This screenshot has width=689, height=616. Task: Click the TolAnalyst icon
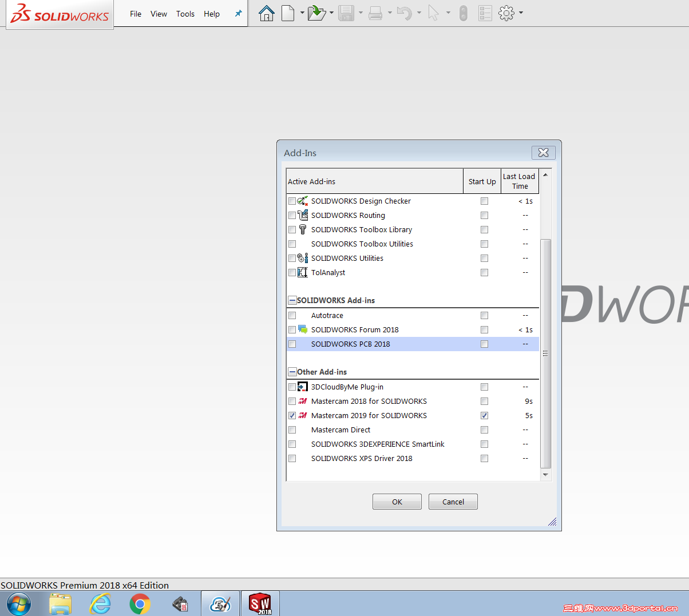click(303, 272)
